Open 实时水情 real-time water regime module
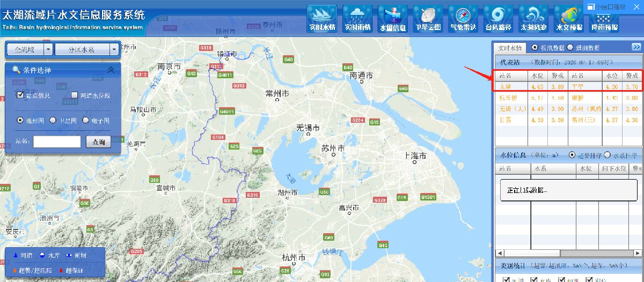This screenshot has height=282, width=644. point(322,18)
